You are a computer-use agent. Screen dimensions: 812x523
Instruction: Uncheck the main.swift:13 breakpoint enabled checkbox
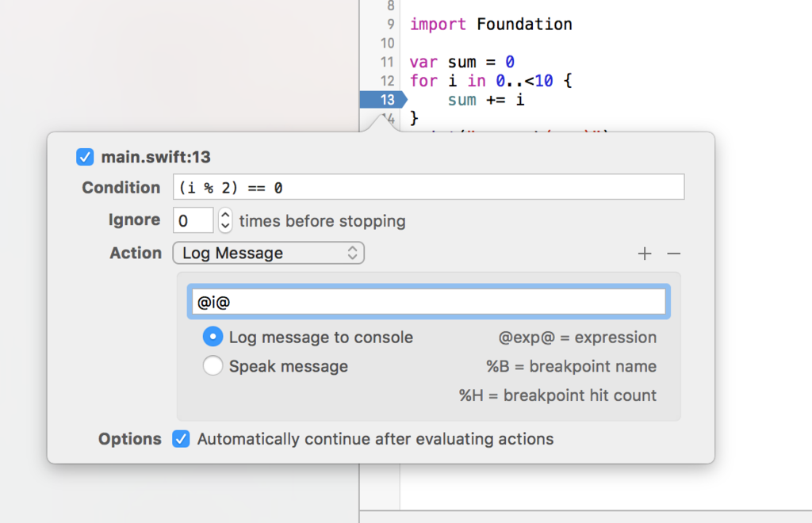click(85, 157)
